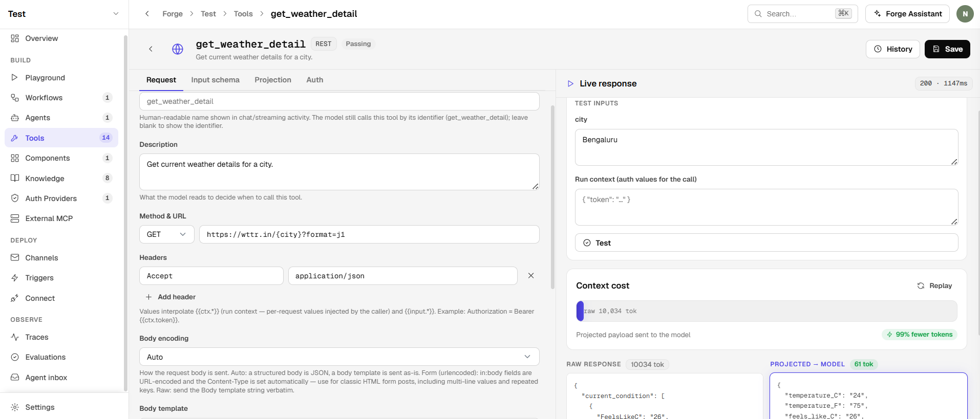
Task: Click the 61 tok projected badge
Action: tap(863, 364)
